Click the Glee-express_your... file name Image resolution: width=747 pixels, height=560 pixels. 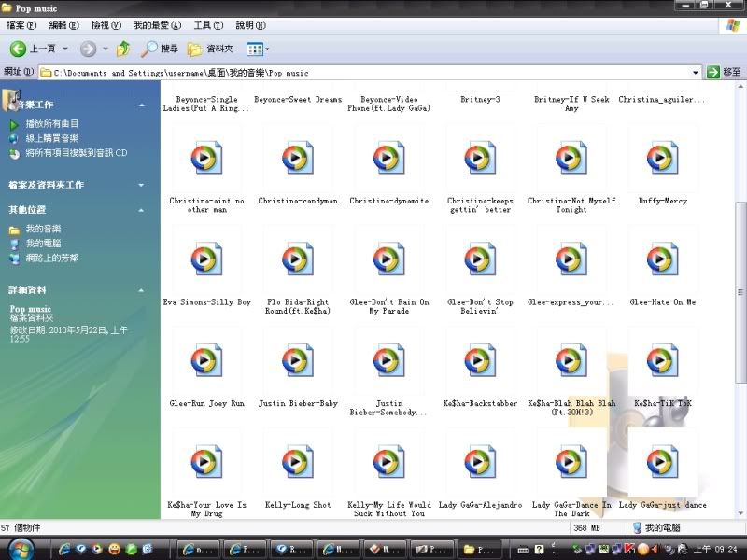click(571, 302)
